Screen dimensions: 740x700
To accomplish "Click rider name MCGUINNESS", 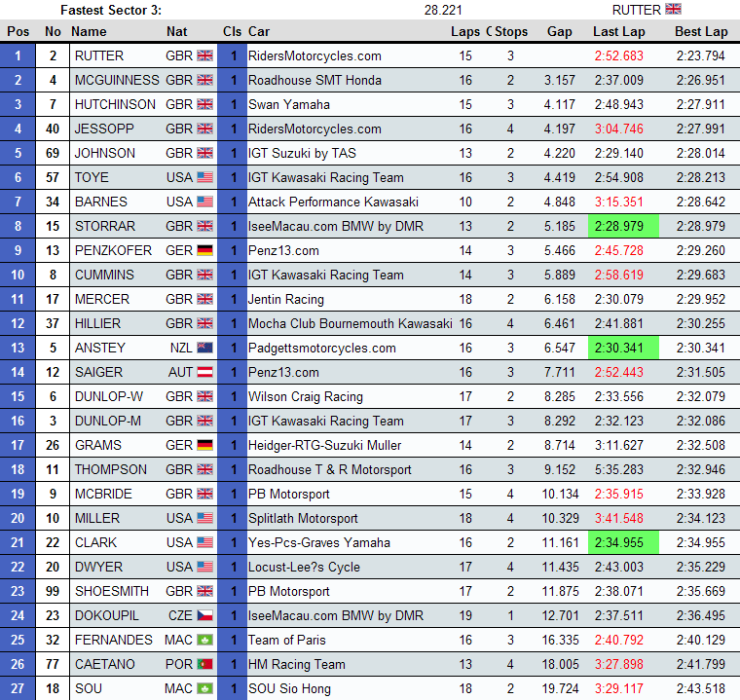I will coord(116,80).
